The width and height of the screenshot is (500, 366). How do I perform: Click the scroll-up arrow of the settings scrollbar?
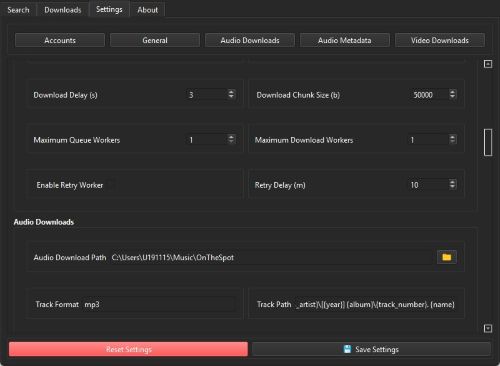point(488,64)
